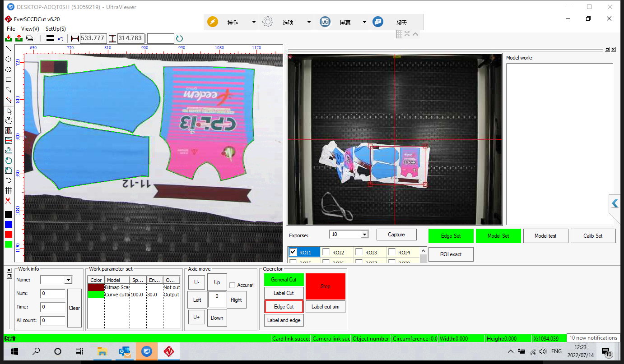Viewport: 624px width, 364px height.
Task: Click the grid hash tool icon
Action: tap(8, 190)
